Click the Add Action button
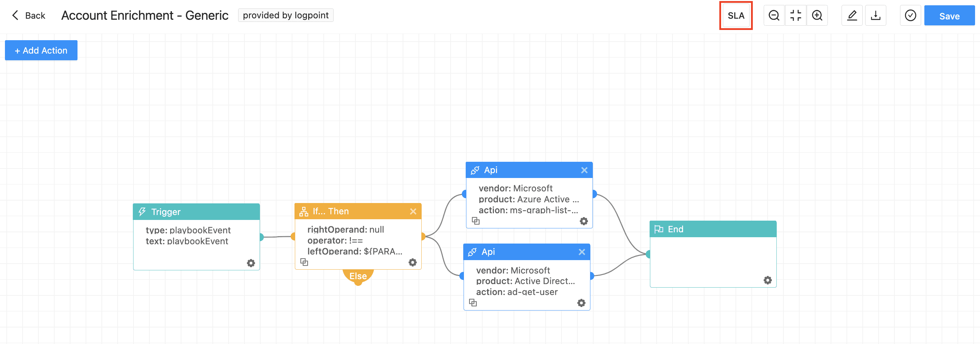 [x=41, y=50]
